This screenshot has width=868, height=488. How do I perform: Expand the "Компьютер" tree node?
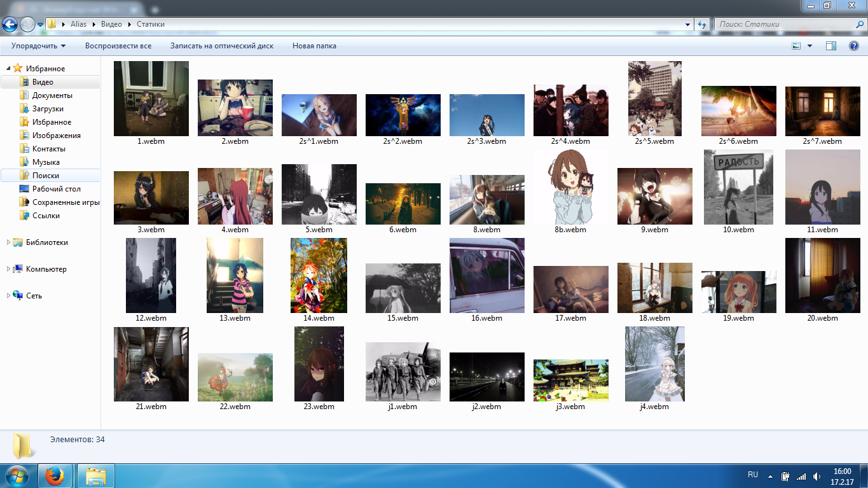tap(8, 269)
